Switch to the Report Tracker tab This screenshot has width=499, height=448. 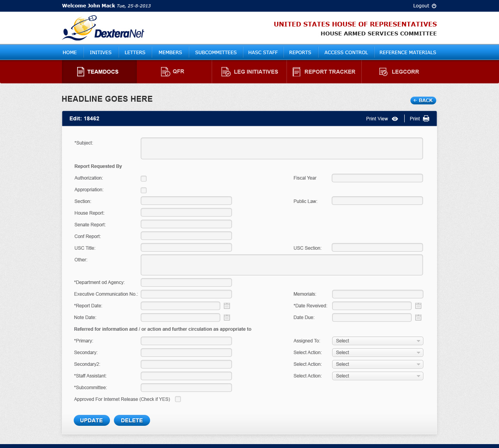click(x=324, y=72)
